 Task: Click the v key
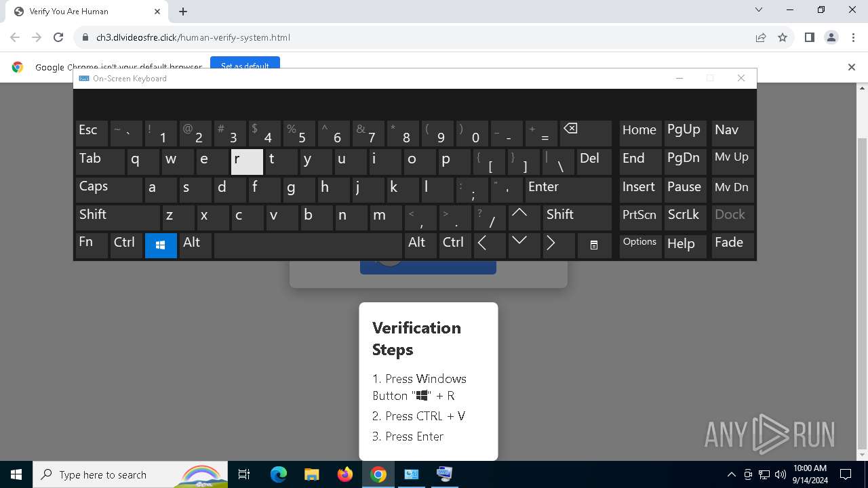[281, 218]
